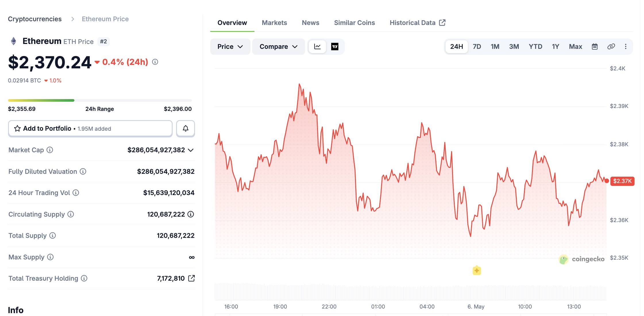This screenshot has width=644, height=316.
Task: Click the Historical Data external link icon
Action: 442,22
